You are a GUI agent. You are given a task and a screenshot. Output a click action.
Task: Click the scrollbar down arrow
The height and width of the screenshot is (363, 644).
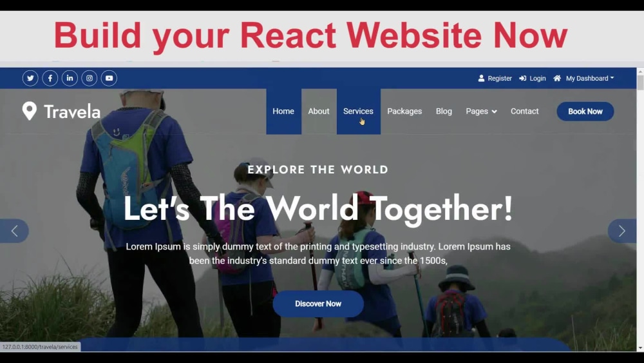(x=640, y=348)
